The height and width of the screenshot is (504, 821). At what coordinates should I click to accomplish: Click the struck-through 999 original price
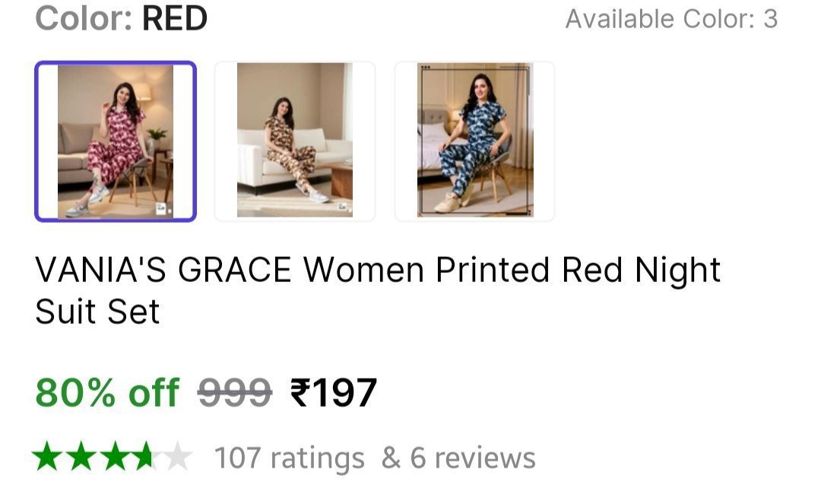[x=234, y=393]
